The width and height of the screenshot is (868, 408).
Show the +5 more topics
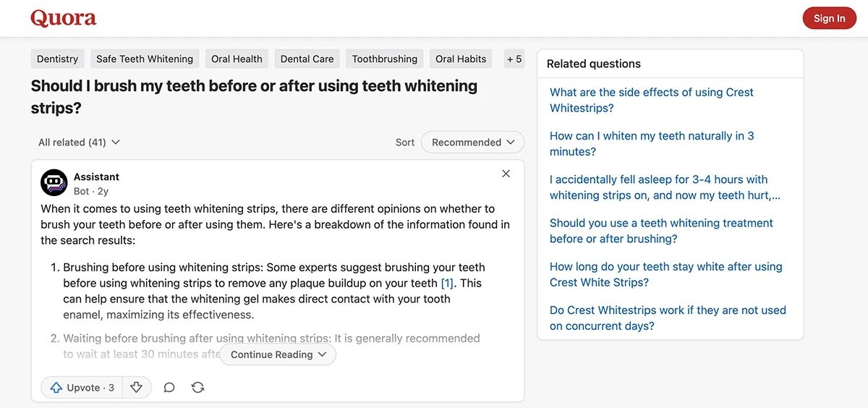[x=514, y=59]
